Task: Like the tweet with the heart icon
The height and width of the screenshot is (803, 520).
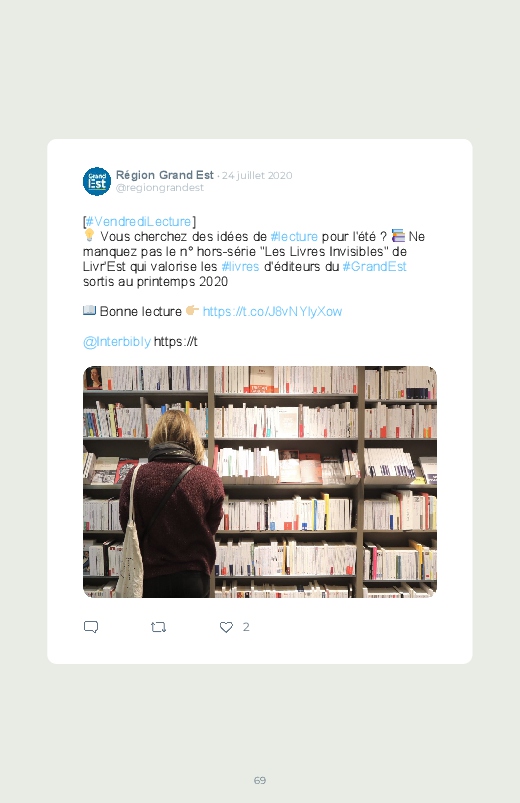Action: [x=226, y=627]
